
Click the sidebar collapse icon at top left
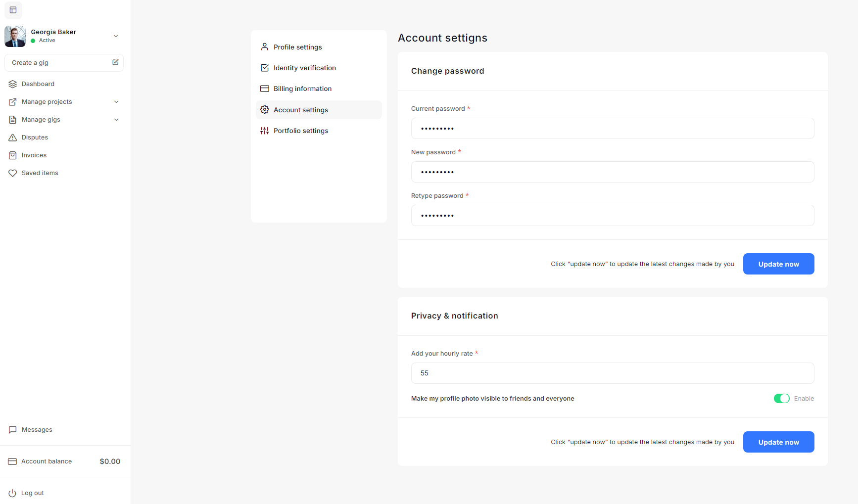click(x=13, y=10)
